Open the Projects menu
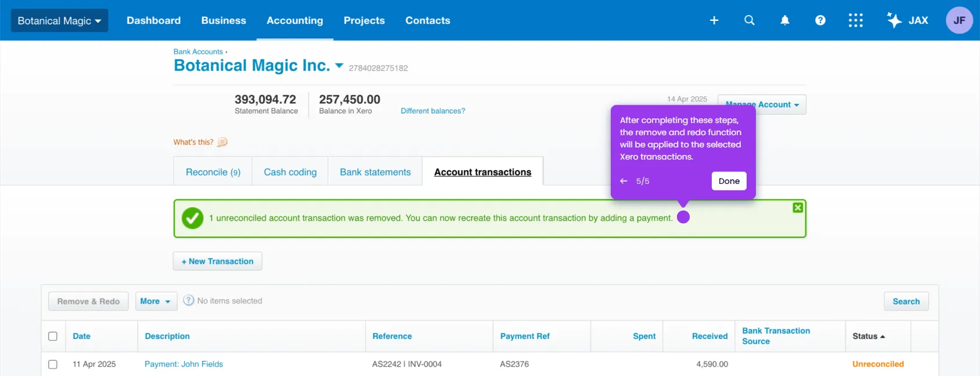 (364, 20)
